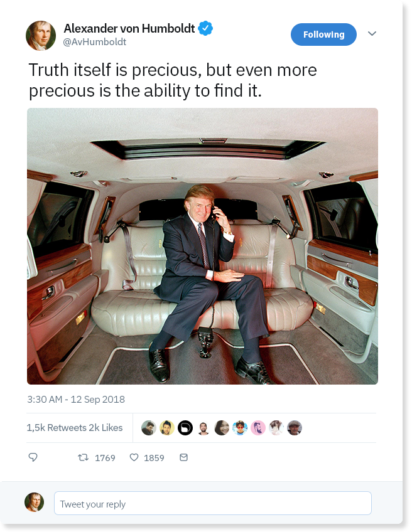Open the 1,5k Retweets list
Viewport: 412px width, 532px height.
57,428
